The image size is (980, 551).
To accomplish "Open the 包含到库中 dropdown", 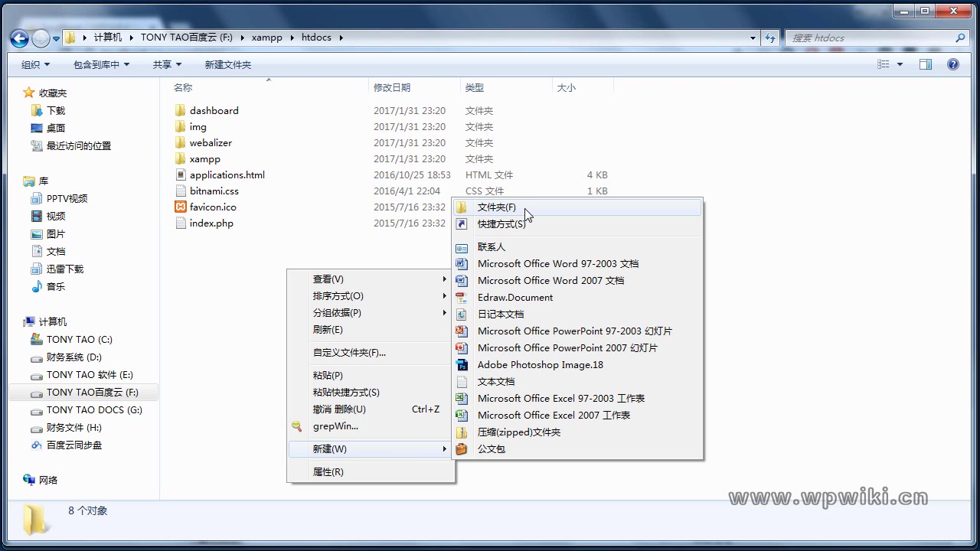I will (x=102, y=64).
